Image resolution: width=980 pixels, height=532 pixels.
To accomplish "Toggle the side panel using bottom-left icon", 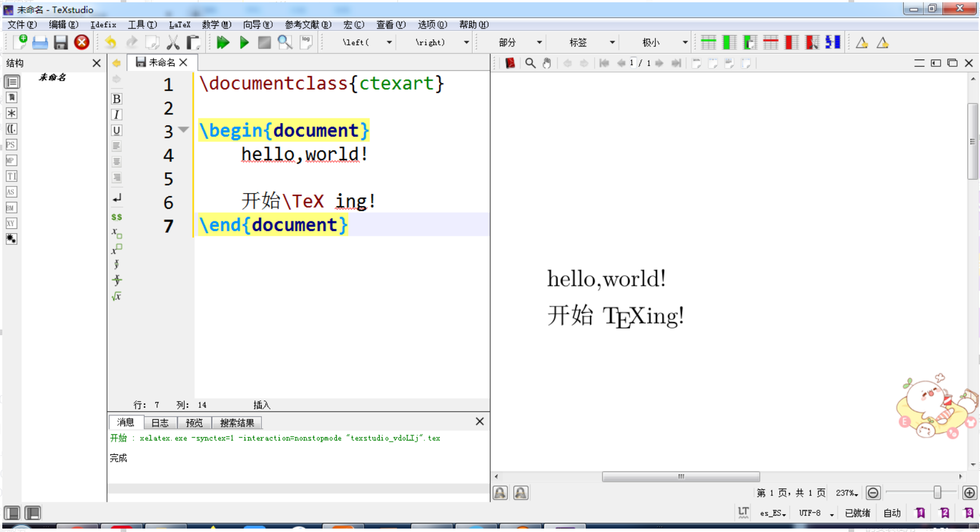I will tap(12, 513).
